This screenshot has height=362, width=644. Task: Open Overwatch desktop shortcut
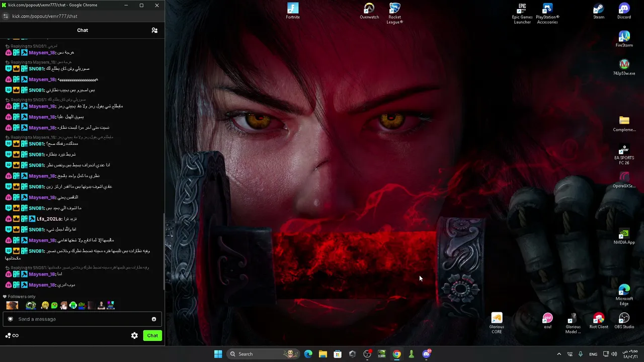click(369, 11)
